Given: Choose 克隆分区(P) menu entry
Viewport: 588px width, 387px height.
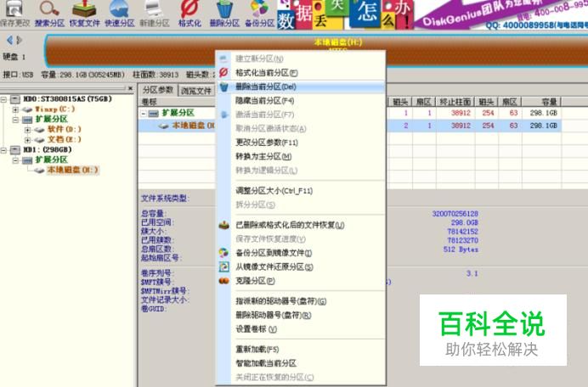Looking at the screenshot, I should click(x=301, y=281).
